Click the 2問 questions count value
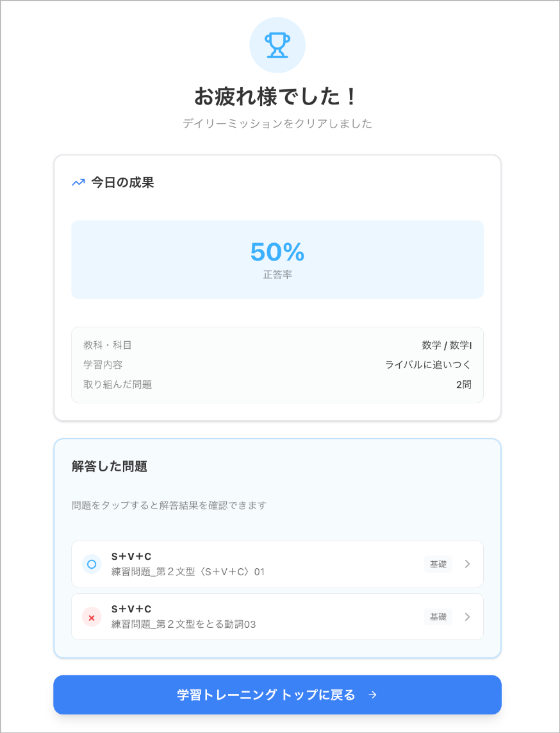This screenshot has width=560, height=733. click(x=464, y=385)
